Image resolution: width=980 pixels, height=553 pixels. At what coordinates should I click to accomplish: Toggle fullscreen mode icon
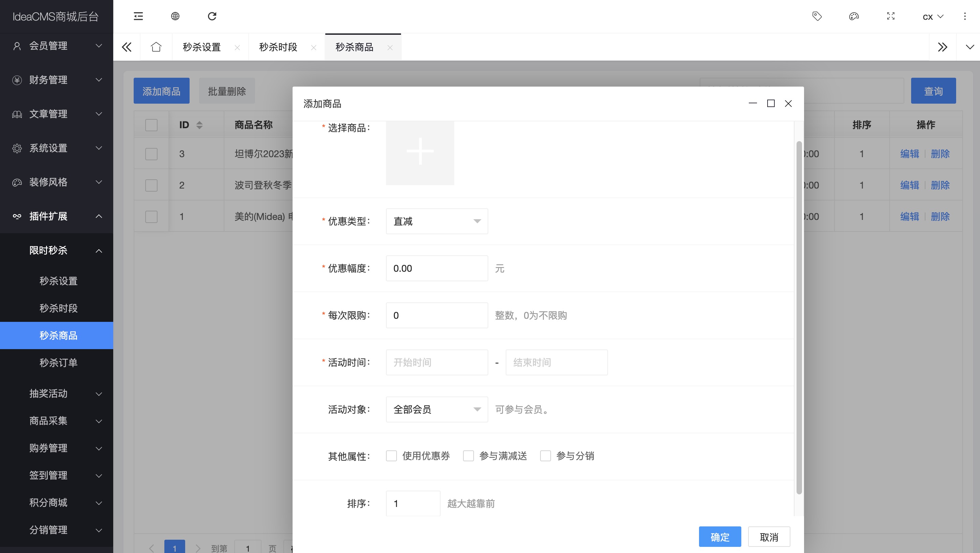tap(891, 16)
